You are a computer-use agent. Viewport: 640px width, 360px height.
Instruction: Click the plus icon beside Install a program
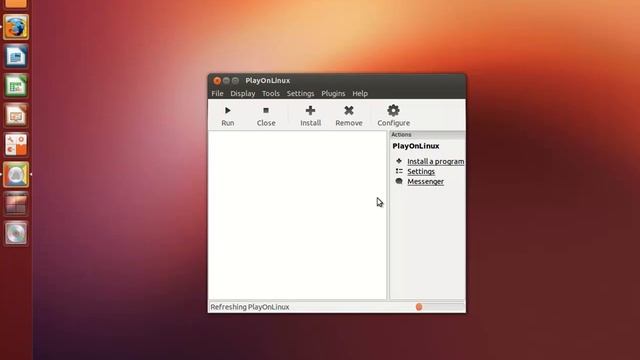(399, 161)
